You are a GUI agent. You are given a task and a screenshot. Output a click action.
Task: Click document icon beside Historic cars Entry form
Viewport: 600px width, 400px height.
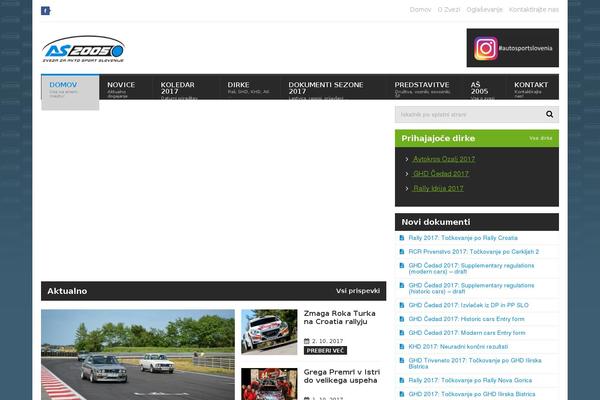pyautogui.click(x=402, y=319)
